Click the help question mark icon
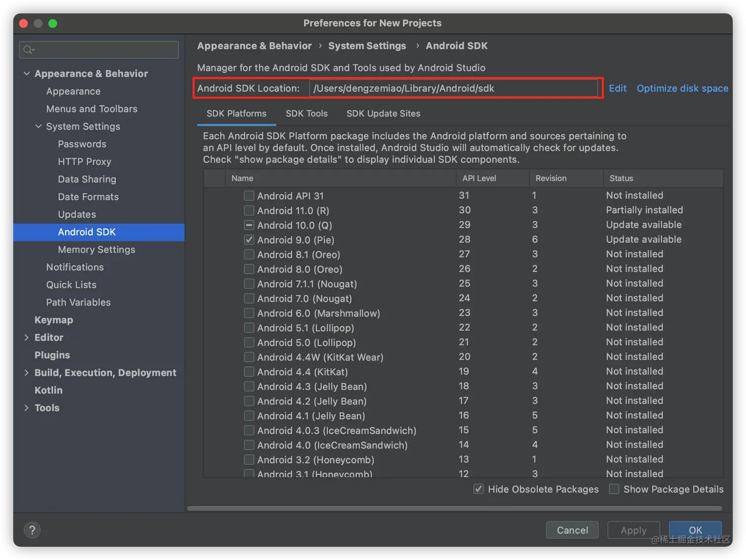 [x=32, y=530]
